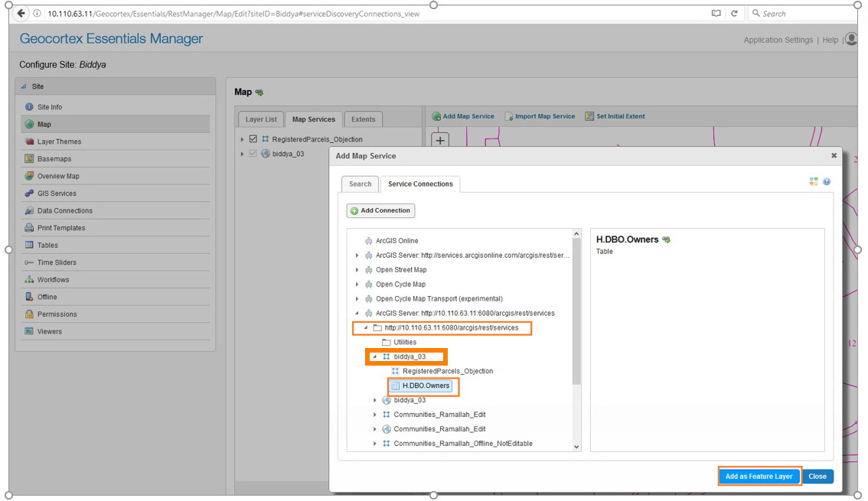Collapse the Site section in sidebar
Image resolution: width=868 pixels, height=501 pixels.
pos(24,86)
